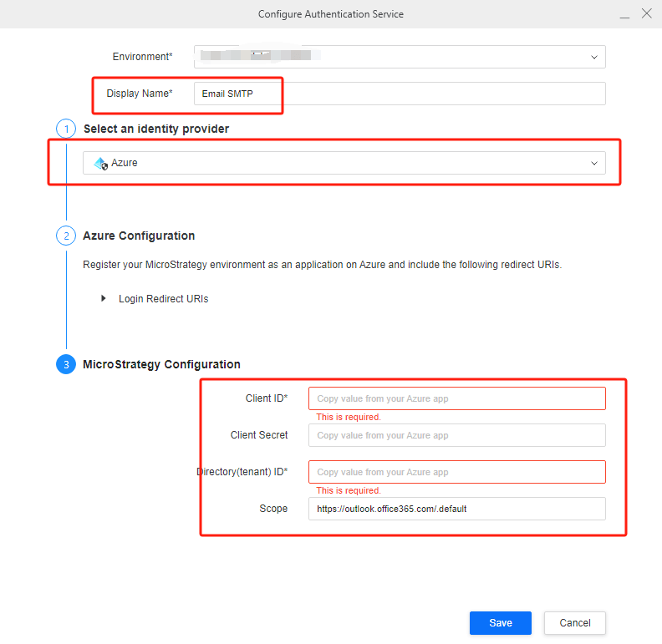The width and height of the screenshot is (662, 644).
Task: Click the Azure provider icon
Action: (x=101, y=164)
